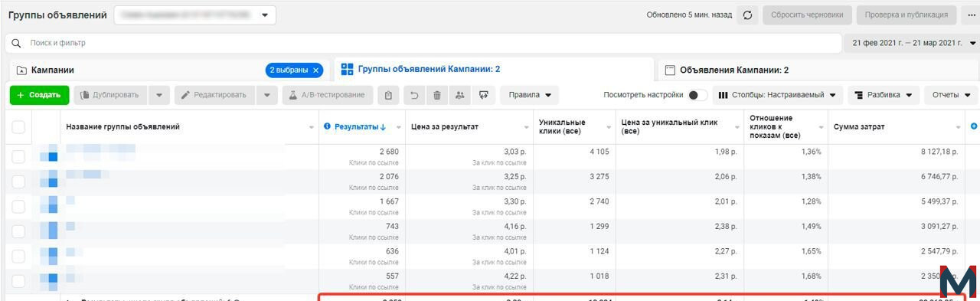The width and height of the screenshot is (980, 301).
Task: Click info icon beside Результаты header
Action: (328, 126)
